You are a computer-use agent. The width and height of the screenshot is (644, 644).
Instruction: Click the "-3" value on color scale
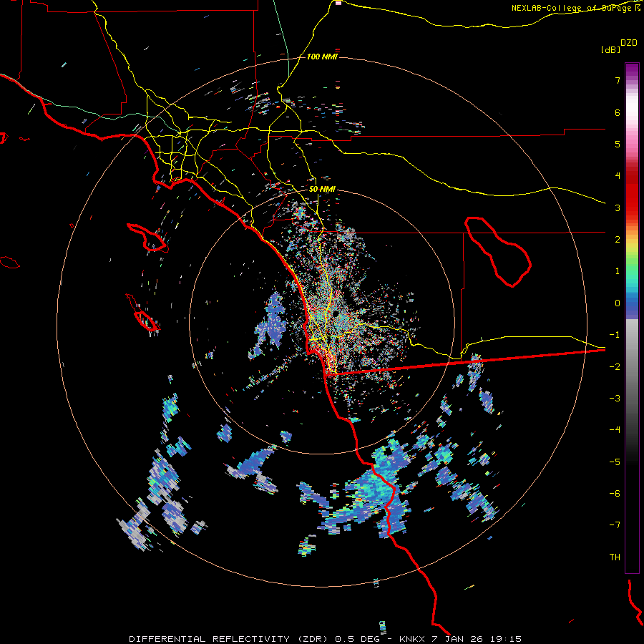(x=615, y=398)
